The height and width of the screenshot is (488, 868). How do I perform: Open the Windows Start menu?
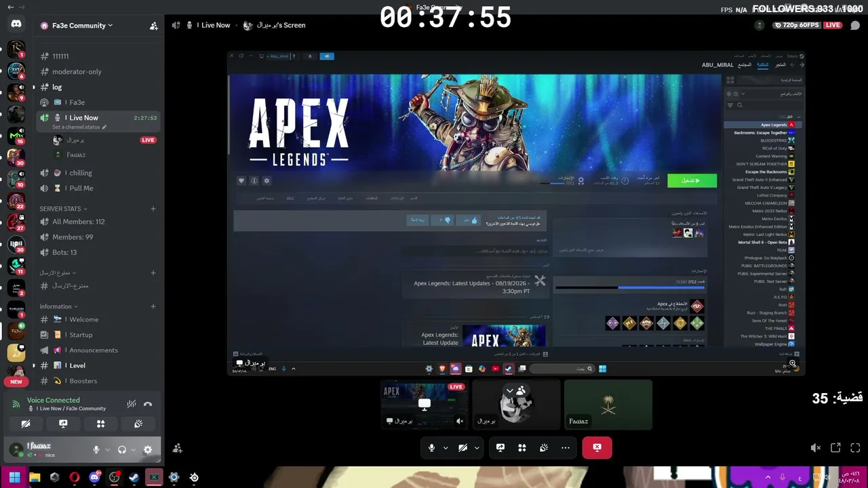pyautogui.click(x=14, y=477)
